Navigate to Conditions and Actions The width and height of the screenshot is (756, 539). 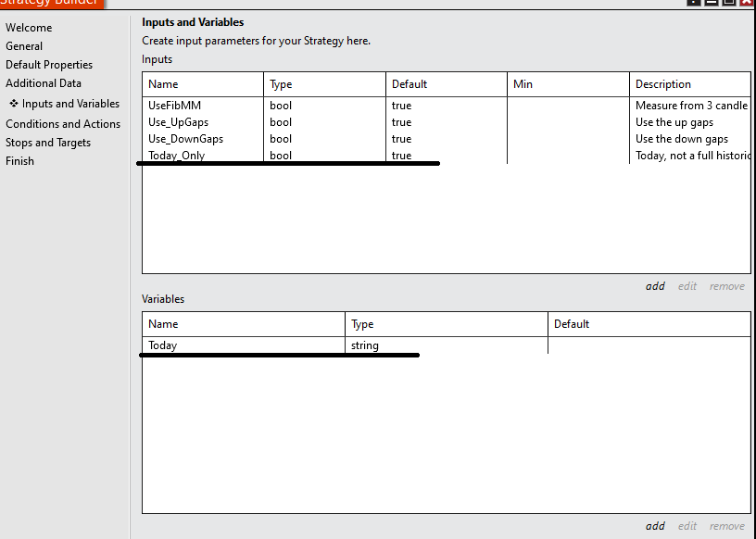[63, 124]
